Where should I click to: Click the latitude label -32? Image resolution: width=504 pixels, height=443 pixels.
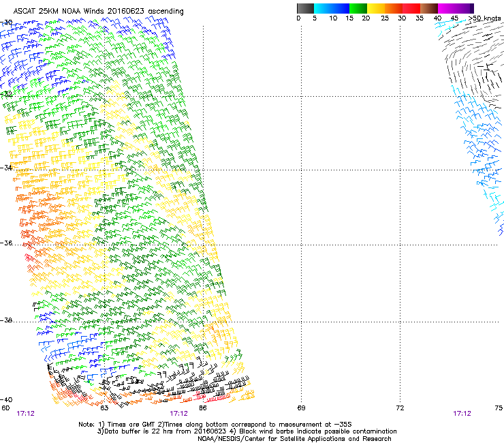pyautogui.click(x=6, y=94)
